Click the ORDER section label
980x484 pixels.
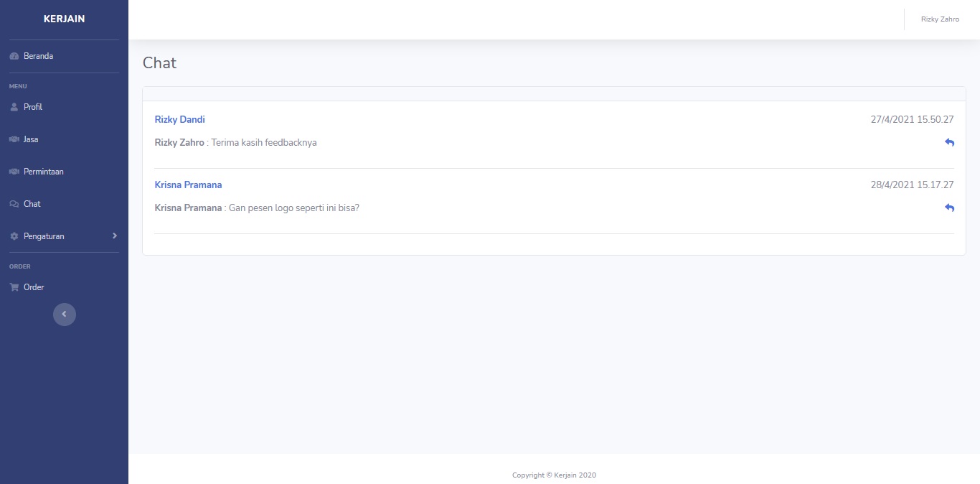(20, 266)
